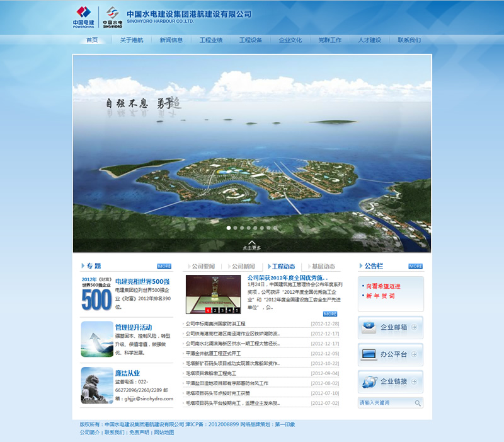Screen dimensions: 504x442
Task: Click the search magnifier icon
Action: pos(417,402)
